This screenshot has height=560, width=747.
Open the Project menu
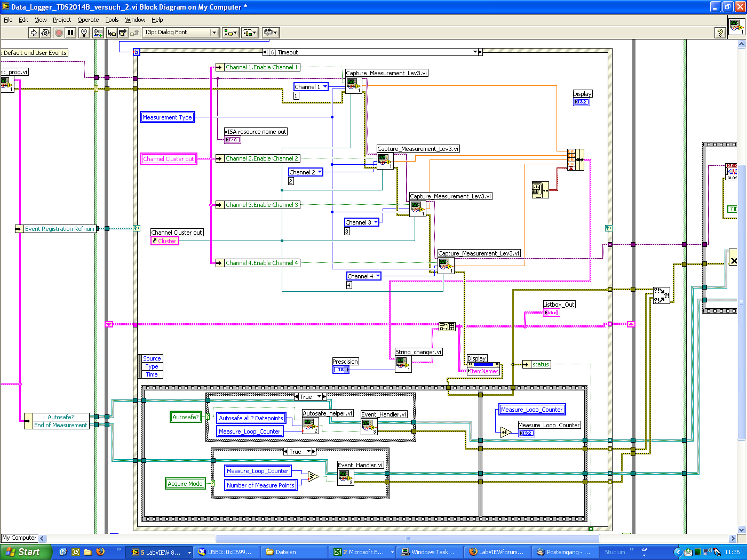coord(62,20)
